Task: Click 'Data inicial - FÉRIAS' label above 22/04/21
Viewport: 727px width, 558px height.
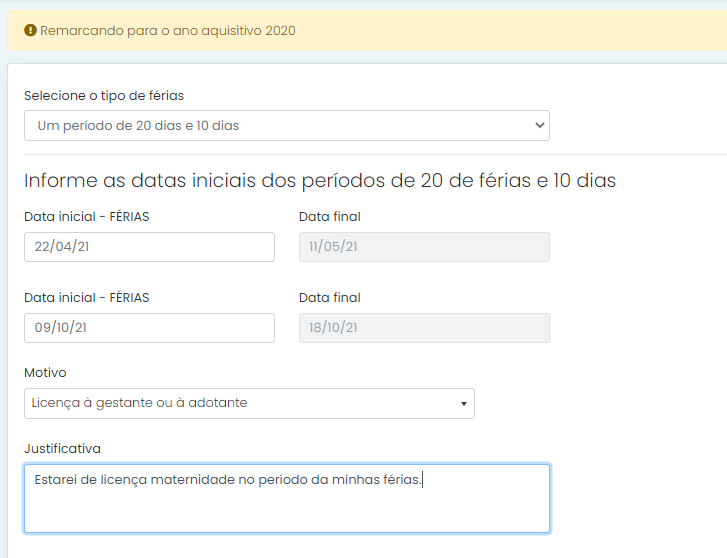Action: click(x=87, y=217)
